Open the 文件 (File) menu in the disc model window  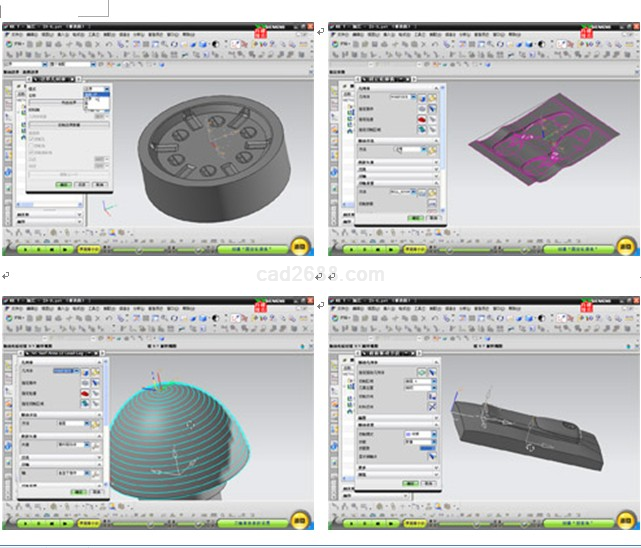coord(16,33)
